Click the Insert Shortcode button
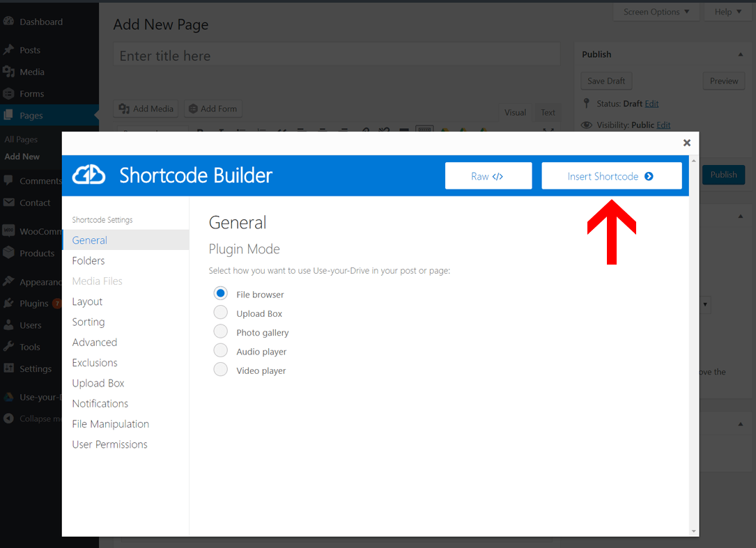Image resolution: width=756 pixels, height=548 pixels. (611, 176)
